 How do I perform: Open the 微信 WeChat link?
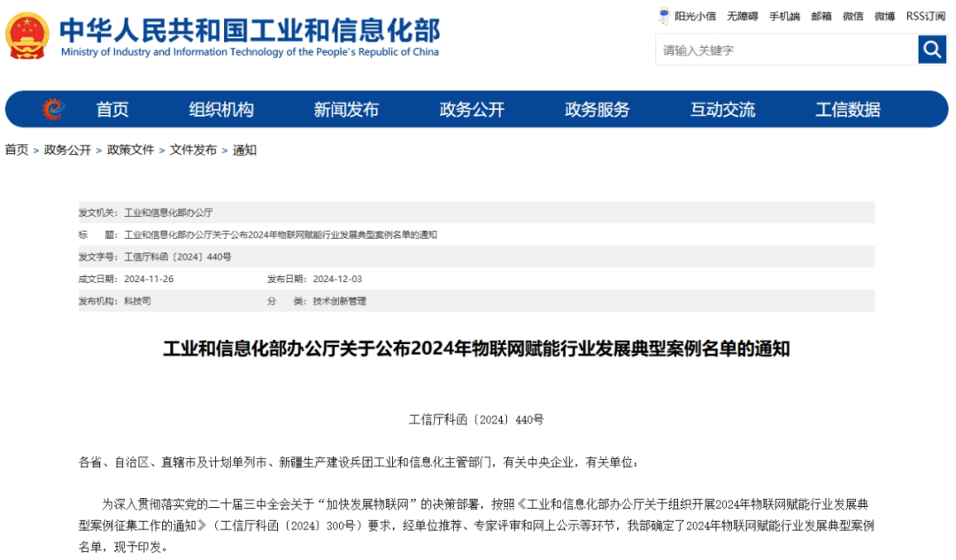[x=852, y=15]
